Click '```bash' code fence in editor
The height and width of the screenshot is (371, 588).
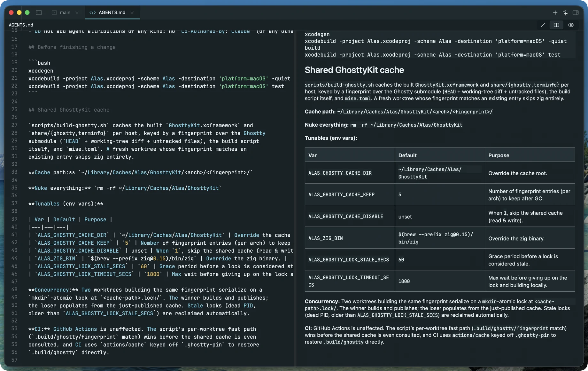point(39,63)
